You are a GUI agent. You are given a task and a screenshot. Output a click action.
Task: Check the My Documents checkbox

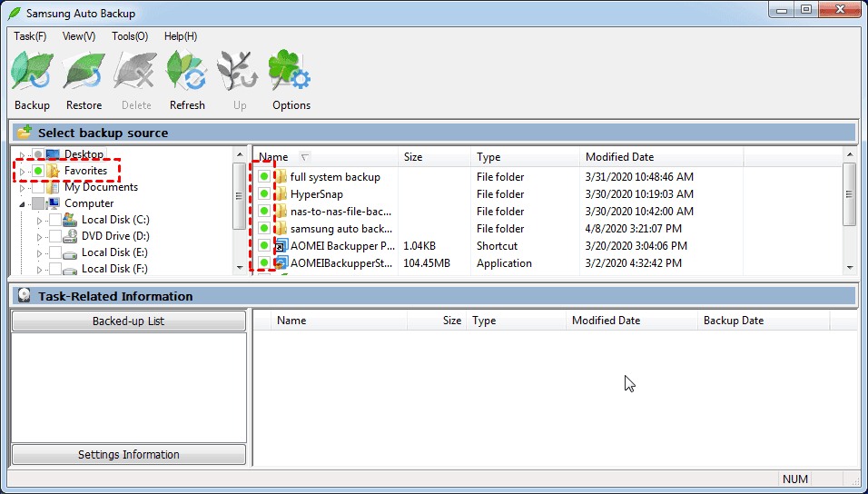pyautogui.click(x=37, y=187)
